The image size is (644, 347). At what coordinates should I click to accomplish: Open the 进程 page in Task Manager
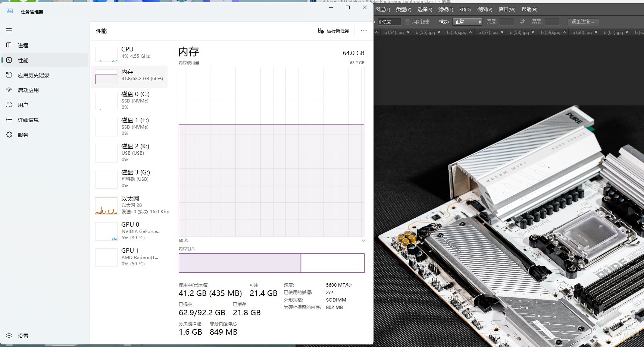[44, 45]
